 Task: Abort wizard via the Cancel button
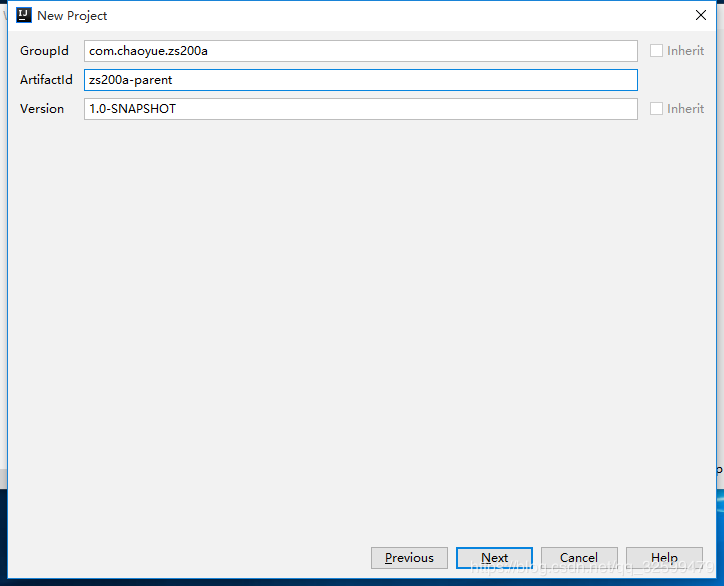(579, 558)
